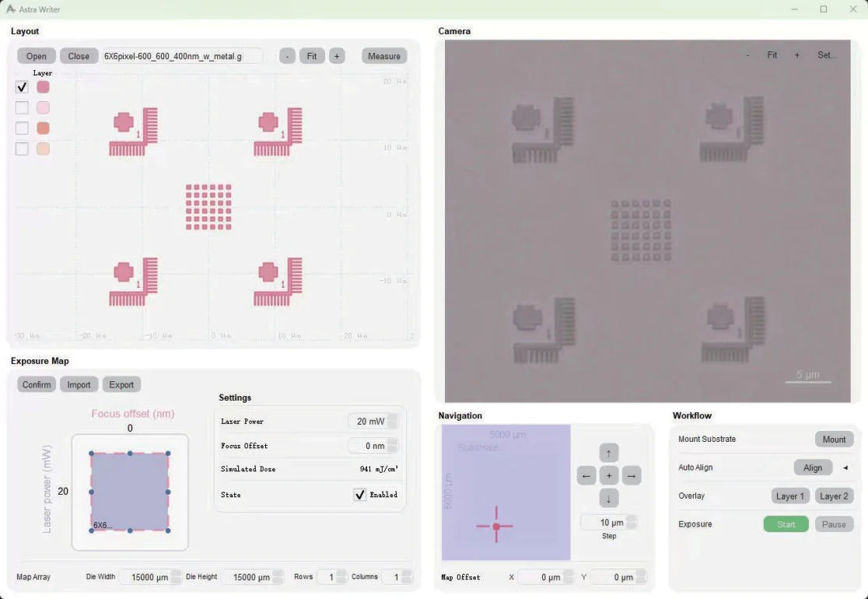Click the Die Height field
Image resolution: width=868 pixels, height=599 pixels.
247,577
